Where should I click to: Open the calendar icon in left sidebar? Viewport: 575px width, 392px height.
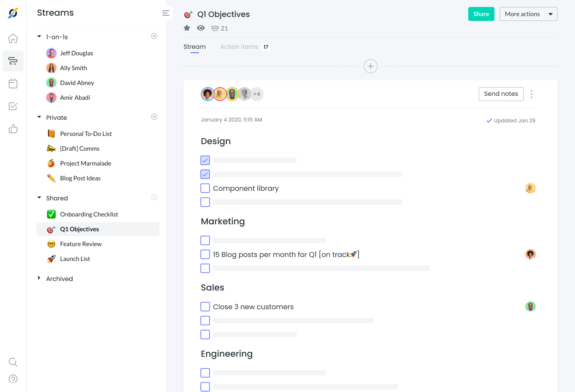click(x=13, y=84)
